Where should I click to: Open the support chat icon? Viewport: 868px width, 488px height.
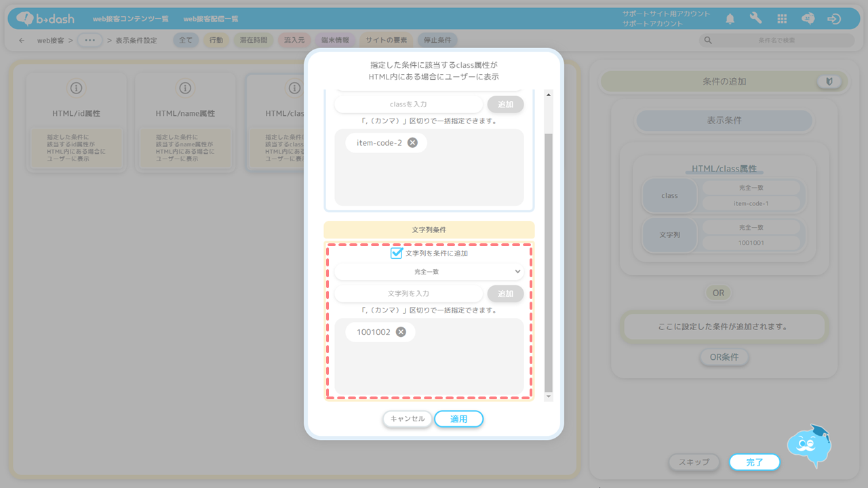[808, 19]
